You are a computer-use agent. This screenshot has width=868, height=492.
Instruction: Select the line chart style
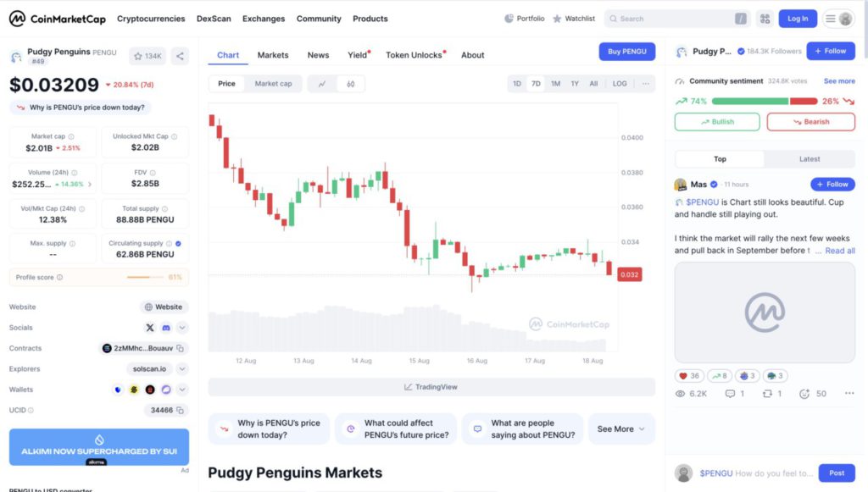pyautogui.click(x=322, y=84)
